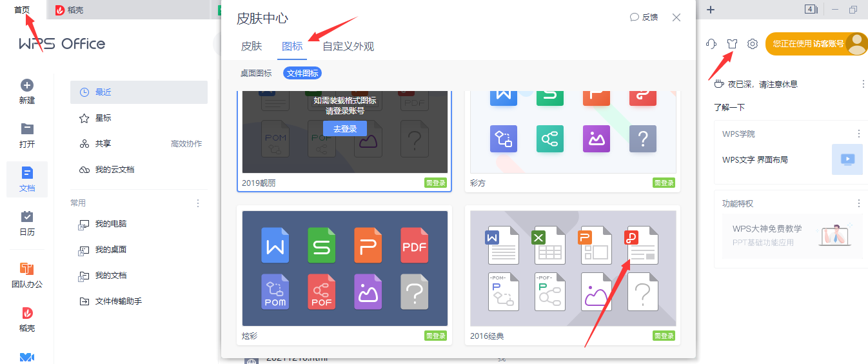The height and width of the screenshot is (364, 868).
Task: Click green X sheet icon in 2016经典 preview
Action: [549, 245]
